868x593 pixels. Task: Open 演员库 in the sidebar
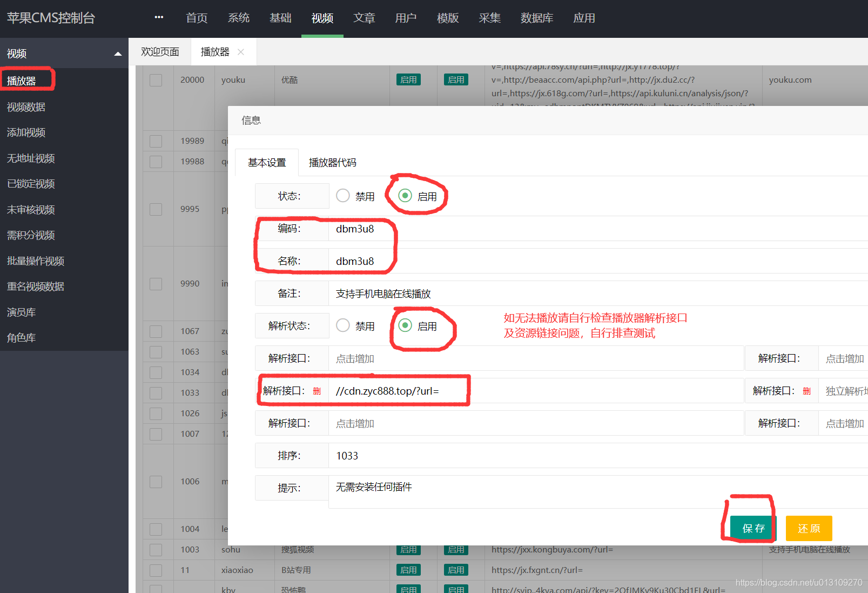pyautogui.click(x=22, y=312)
